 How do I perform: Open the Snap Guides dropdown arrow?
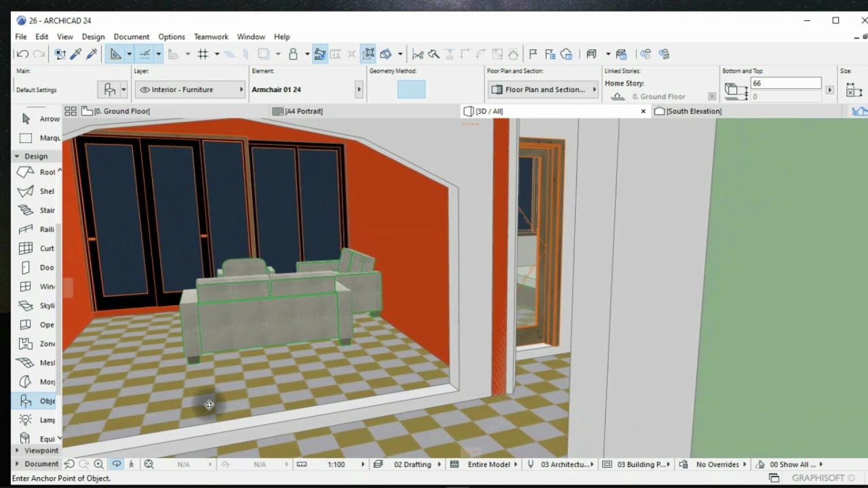tap(158, 54)
